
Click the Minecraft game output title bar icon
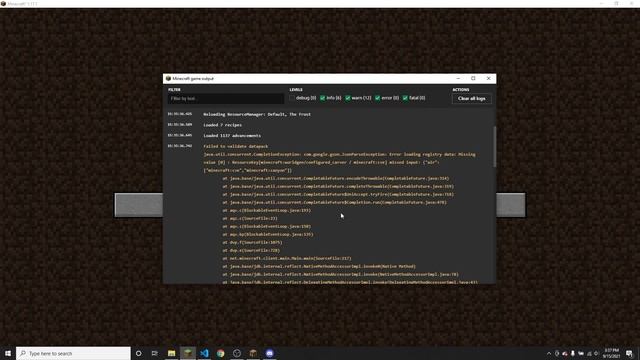pos(168,78)
